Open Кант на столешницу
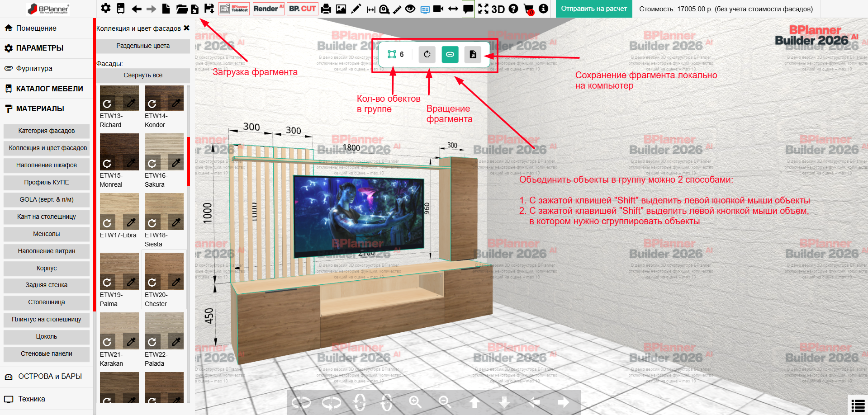 point(47,217)
